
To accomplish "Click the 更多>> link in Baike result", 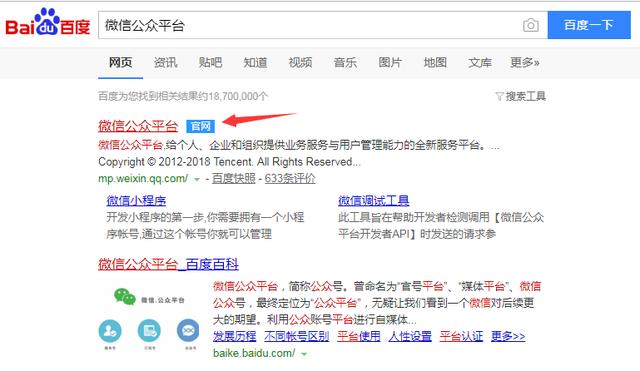I will (x=508, y=337).
